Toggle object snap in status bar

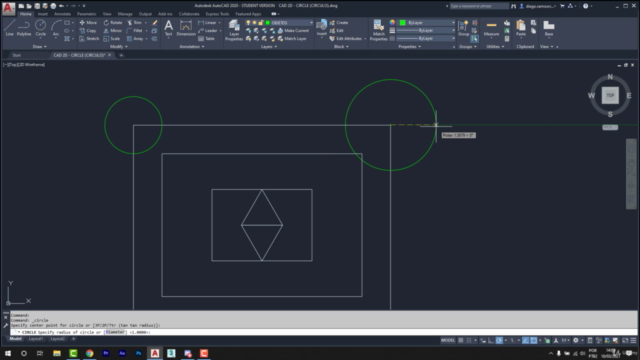[533, 340]
